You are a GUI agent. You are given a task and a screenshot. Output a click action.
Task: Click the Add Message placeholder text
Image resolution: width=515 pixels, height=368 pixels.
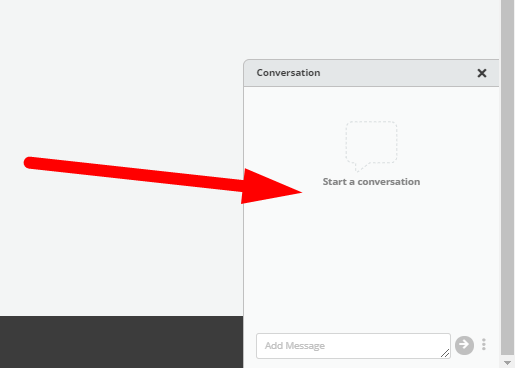pos(295,346)
